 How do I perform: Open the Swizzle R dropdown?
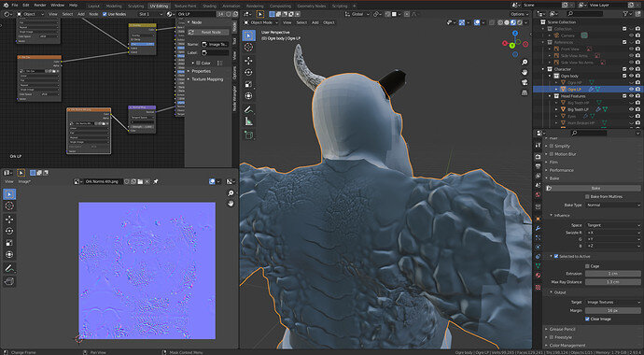[x=613, y=233]
